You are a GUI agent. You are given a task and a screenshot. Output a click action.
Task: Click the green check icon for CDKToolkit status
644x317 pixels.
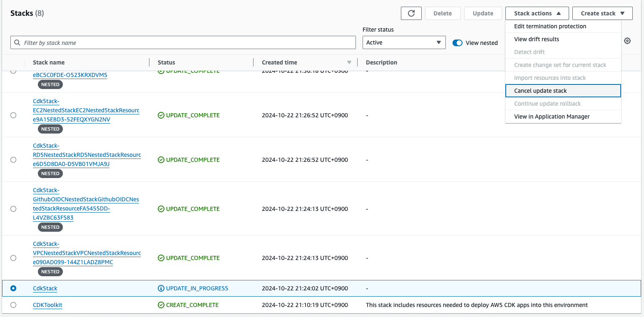[x=161, y=305]
